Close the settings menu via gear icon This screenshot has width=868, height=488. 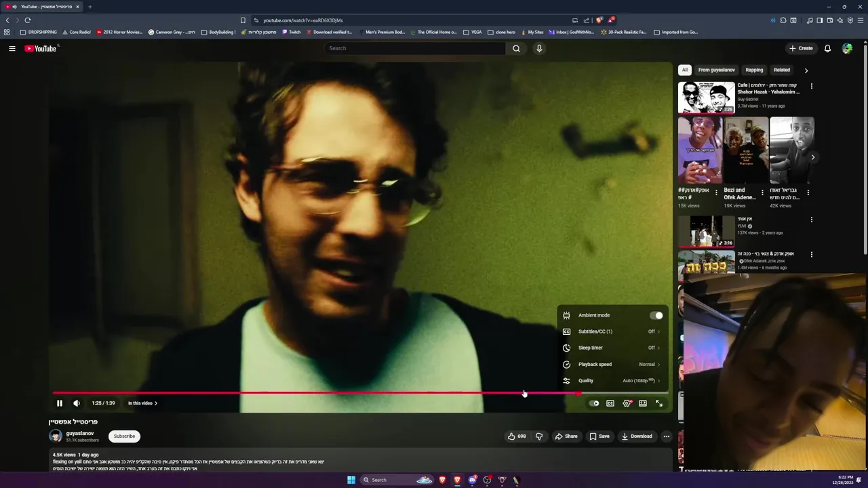[x=627, y=403]
